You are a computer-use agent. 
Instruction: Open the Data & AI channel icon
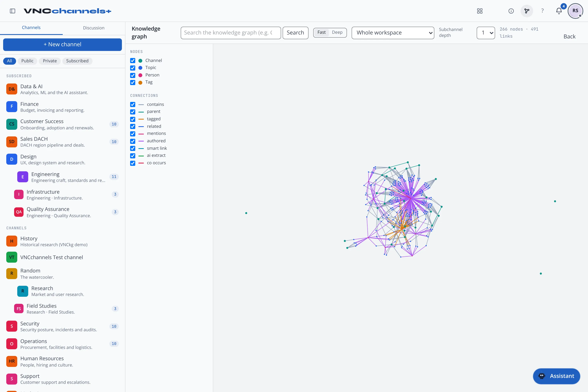coord(12,89)
